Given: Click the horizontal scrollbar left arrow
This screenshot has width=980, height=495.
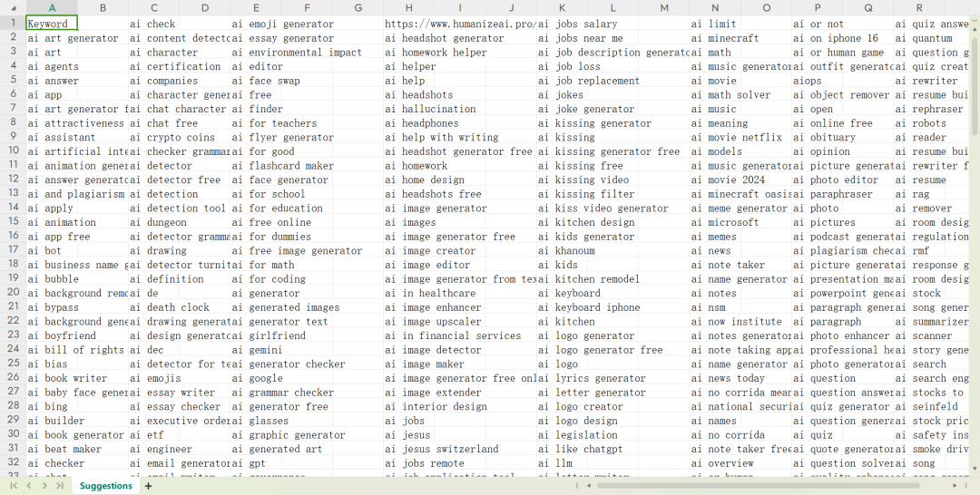Looking at the screenshot, I should pos(588,486).
